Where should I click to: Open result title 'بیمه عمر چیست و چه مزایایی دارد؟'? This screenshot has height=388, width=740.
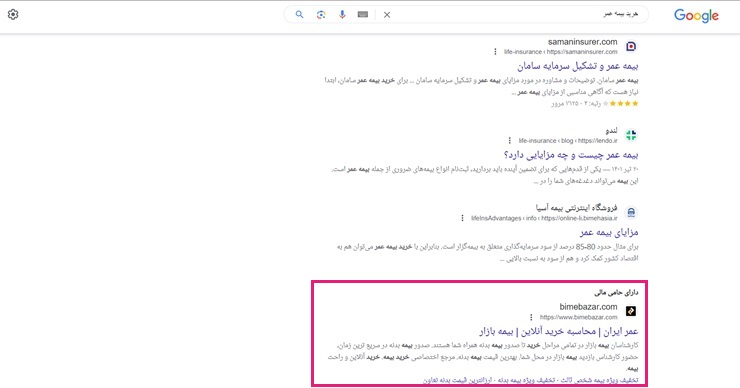tap(571, 155)
